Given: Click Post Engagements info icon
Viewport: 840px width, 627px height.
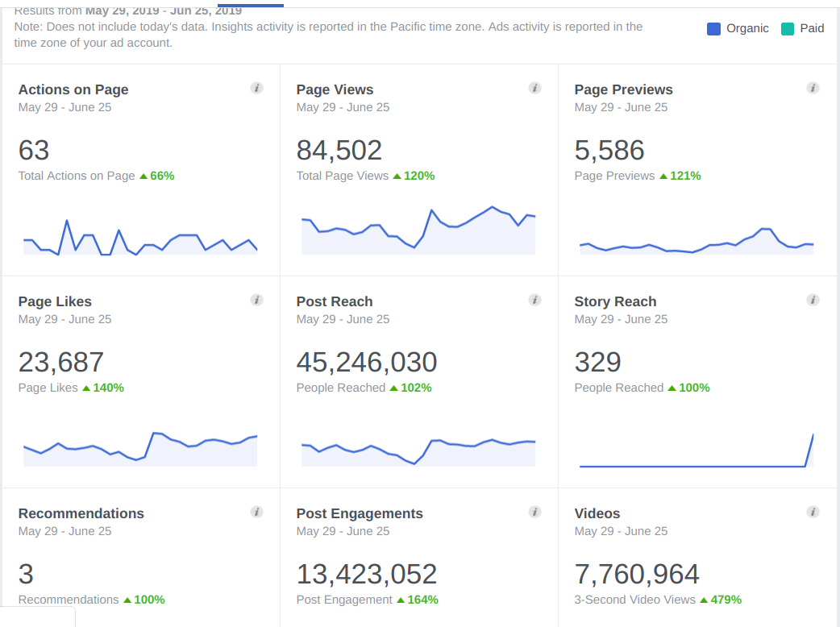Looking at the screenshot, I should pos(534,512).
